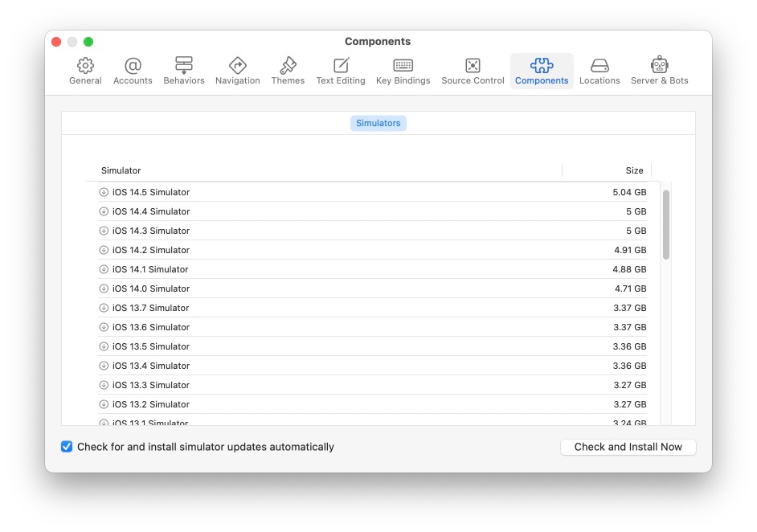Screen dimensions: 757x532
Task: Open the Text Editing preferences
Action: pos(341,71)
